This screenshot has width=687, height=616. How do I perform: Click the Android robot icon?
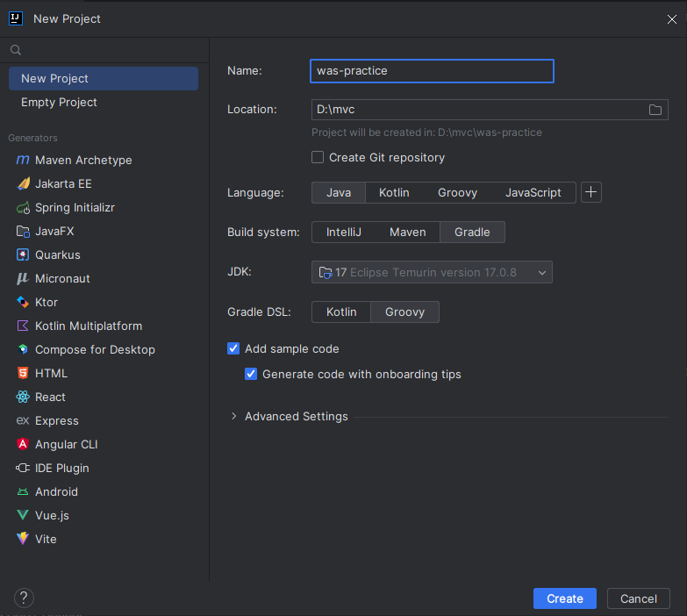pos(23,492)
